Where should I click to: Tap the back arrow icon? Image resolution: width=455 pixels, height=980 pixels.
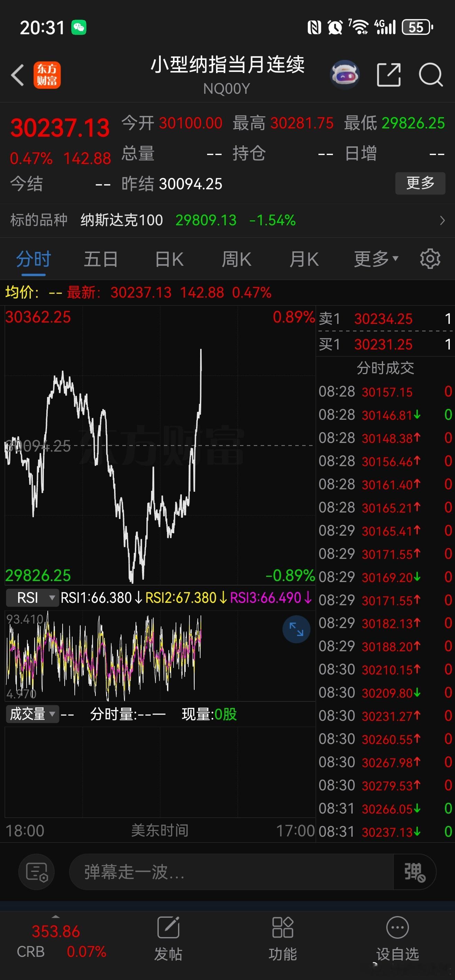tap(18, 74)
